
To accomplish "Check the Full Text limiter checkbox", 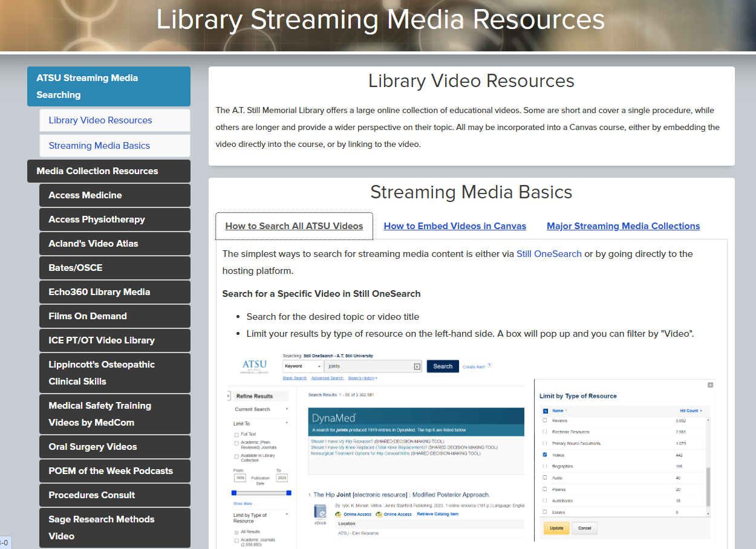I will pos(236,434).
